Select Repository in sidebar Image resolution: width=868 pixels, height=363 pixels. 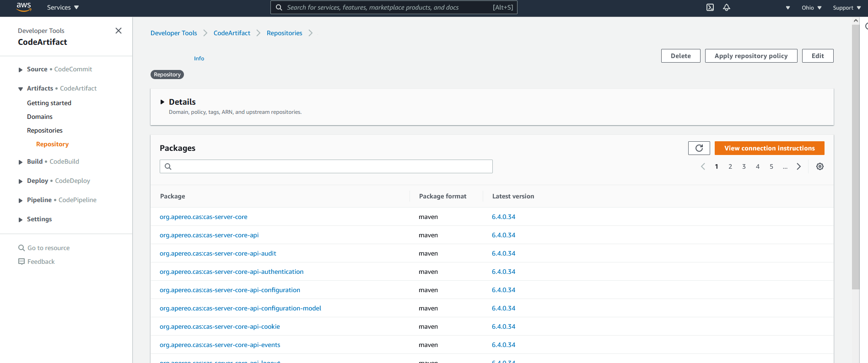(52, 144)
